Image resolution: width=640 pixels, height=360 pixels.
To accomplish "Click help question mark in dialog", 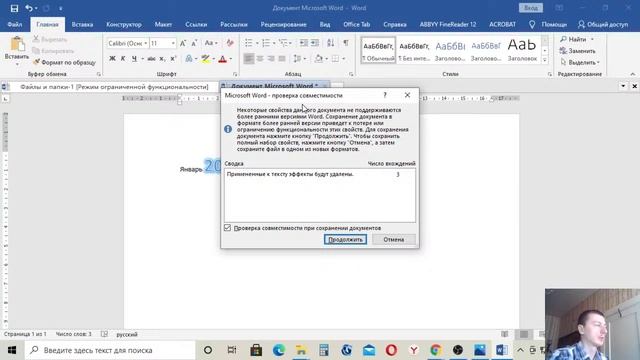I will [385, 95].
